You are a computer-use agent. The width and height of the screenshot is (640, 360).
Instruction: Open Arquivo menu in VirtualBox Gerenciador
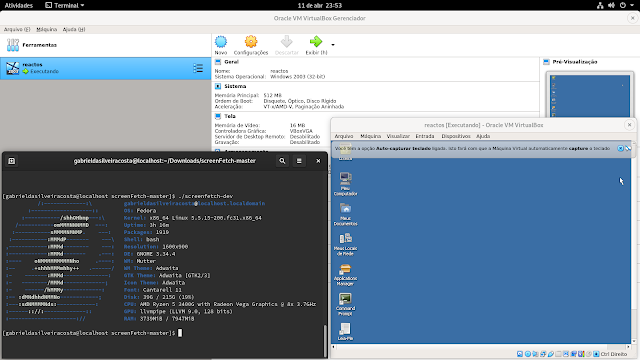coord(17,29)
